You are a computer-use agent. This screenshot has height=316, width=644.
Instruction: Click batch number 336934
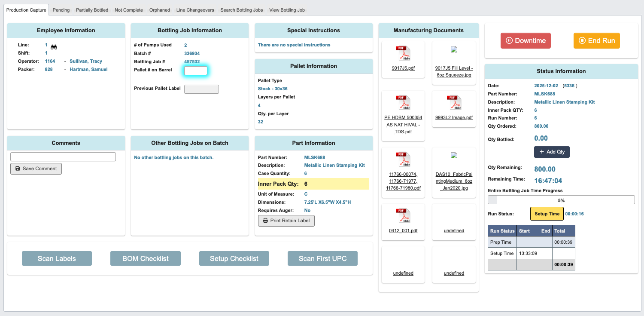coord(192,53)
